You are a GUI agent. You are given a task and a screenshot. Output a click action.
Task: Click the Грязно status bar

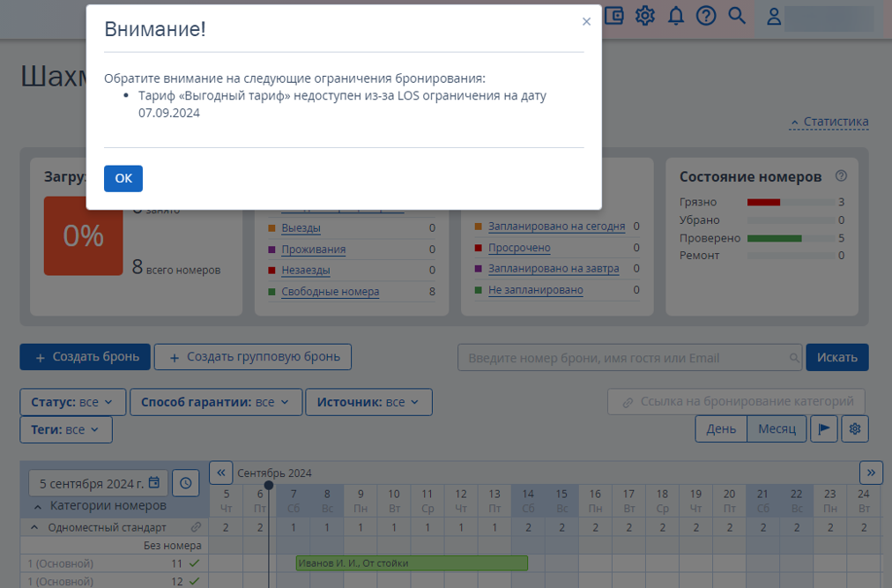pos(791,202)
